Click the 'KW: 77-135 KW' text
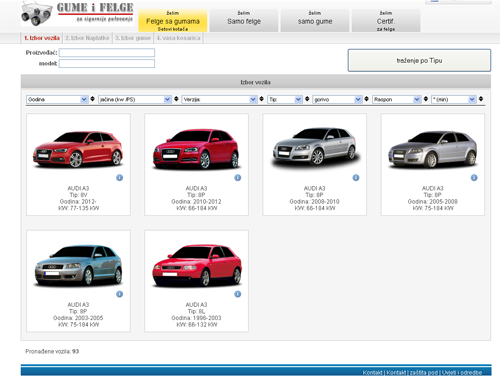This screenshot has width=500, height=377. [x=78, y=208]
